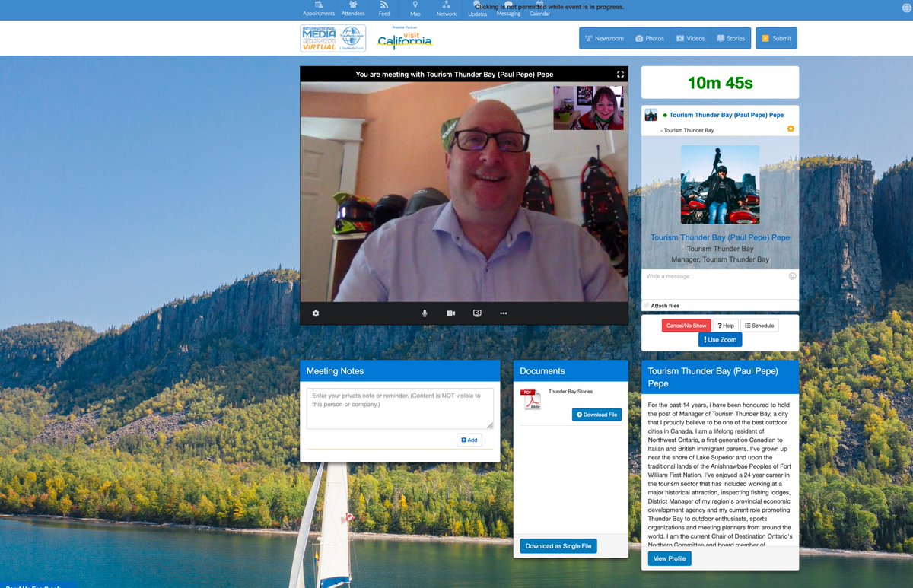Open the Feed section

tap(384, 9)
